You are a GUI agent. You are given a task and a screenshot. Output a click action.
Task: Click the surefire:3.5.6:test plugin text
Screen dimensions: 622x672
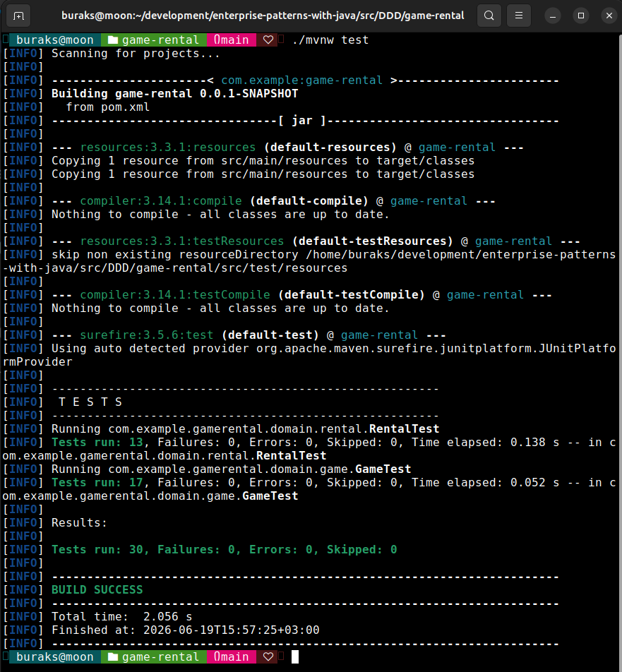(147, 335)
